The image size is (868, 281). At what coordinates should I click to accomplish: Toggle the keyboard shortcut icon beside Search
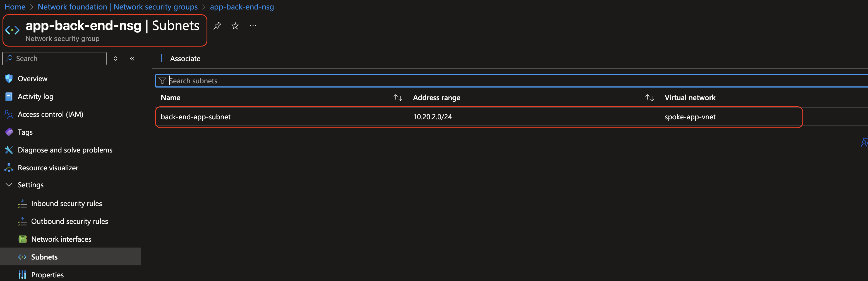pyautogui.click(x=115, y=58)
